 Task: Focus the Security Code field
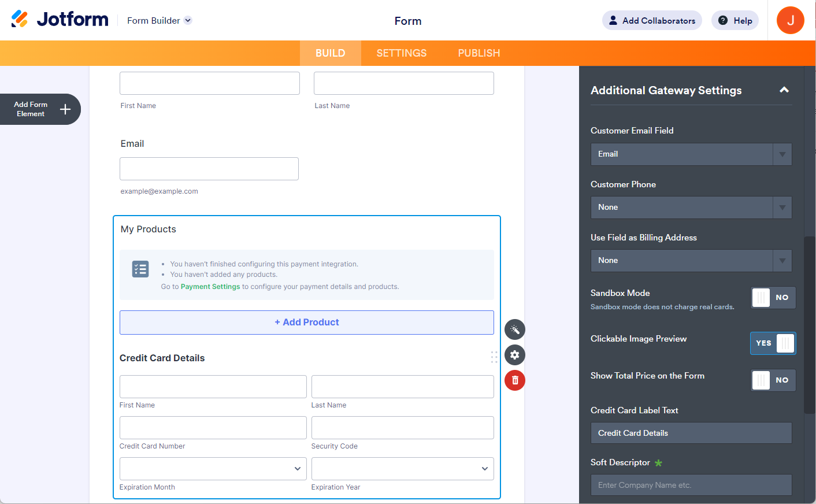coord(402,428)
